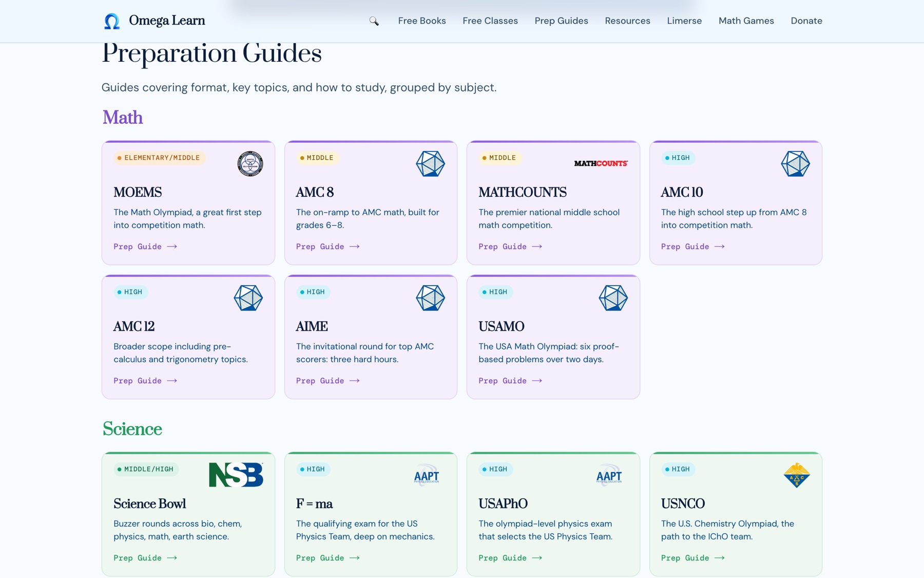Click the MOEMS card title

(x=138, y=192)
